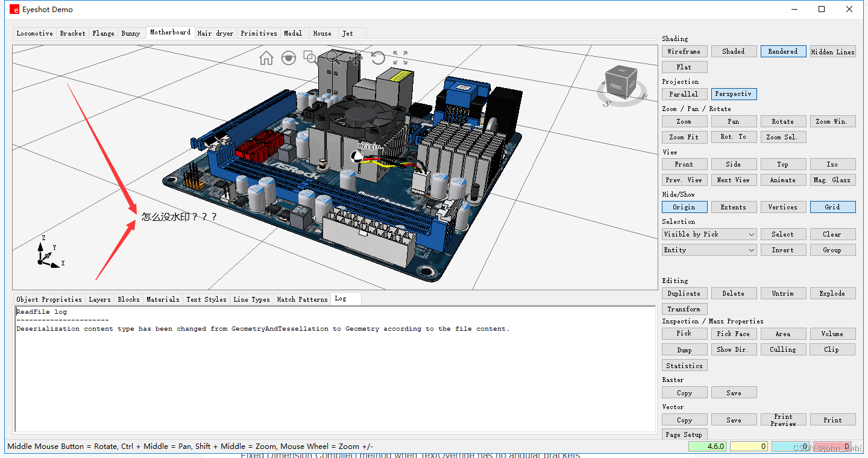Hide the Grid
The height and width of the screenshot is (458, 868).
[x=832, y=207]
